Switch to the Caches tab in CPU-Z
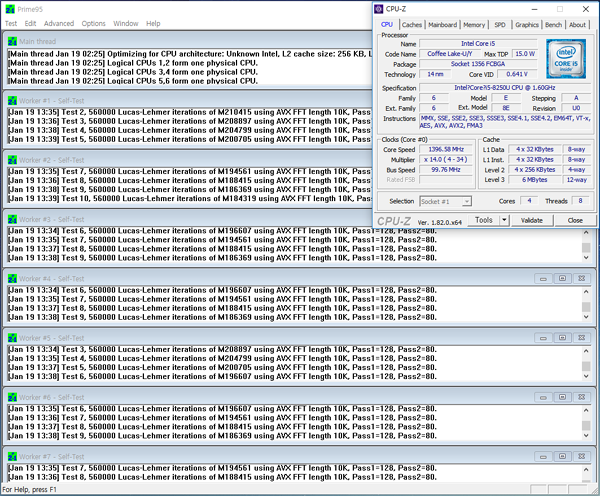Image resolution: width=600 pixels, height=496 pixels. coord(412,25)
